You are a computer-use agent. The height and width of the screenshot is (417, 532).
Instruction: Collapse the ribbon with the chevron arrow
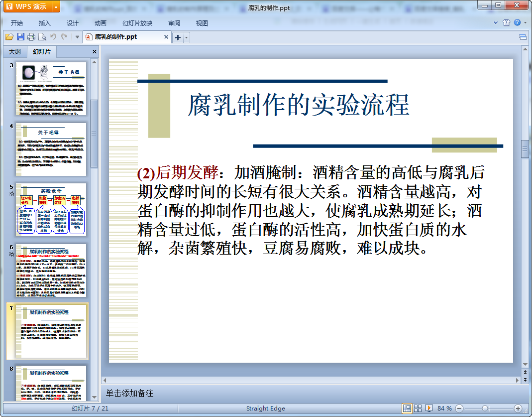click(496, 23)
